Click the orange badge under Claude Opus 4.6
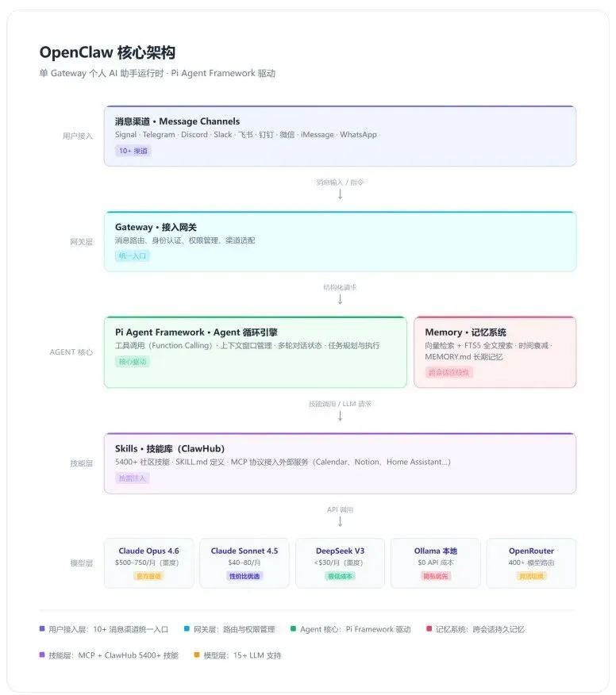Screen dimensions: 616x695 149,576
